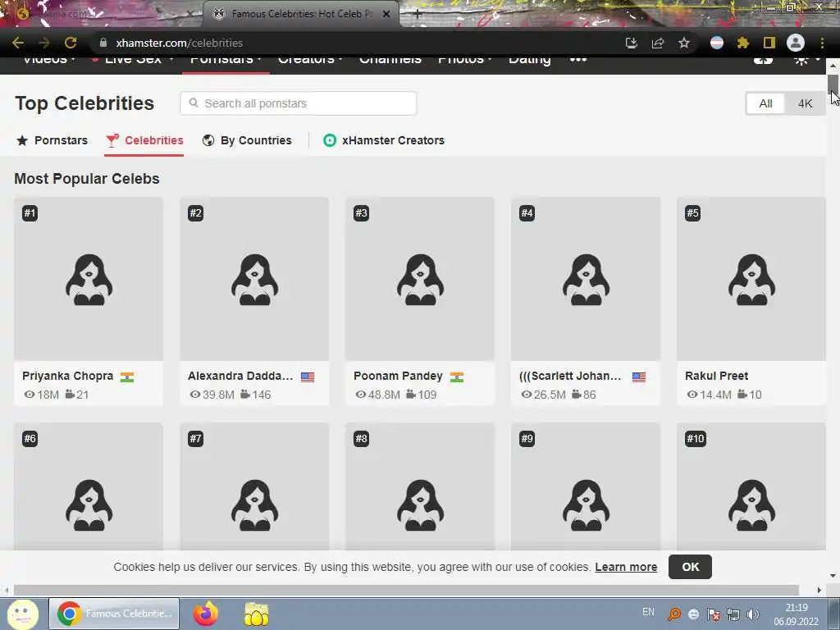The height and width of the screenshot is (630, 840).
Task: Expand the Pornstars nav dropdown
Action: [x=226, y=60]
